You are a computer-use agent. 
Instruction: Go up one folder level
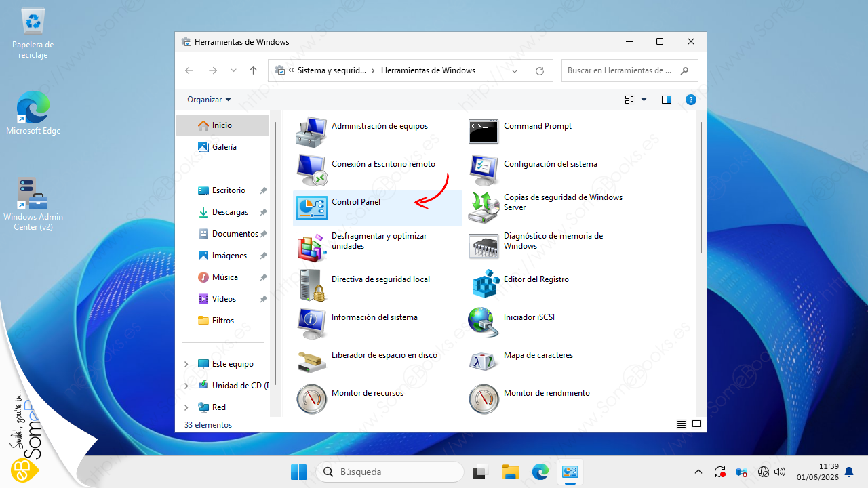(x=254, y=70)
